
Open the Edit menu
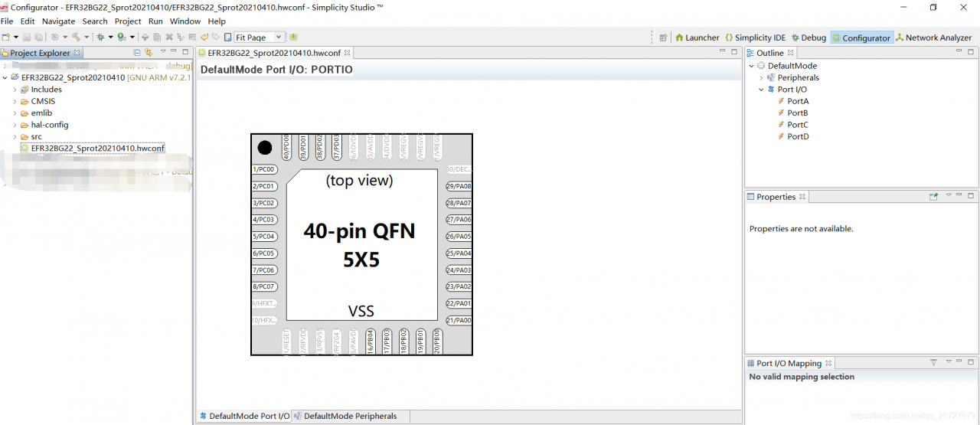(28, 21)
